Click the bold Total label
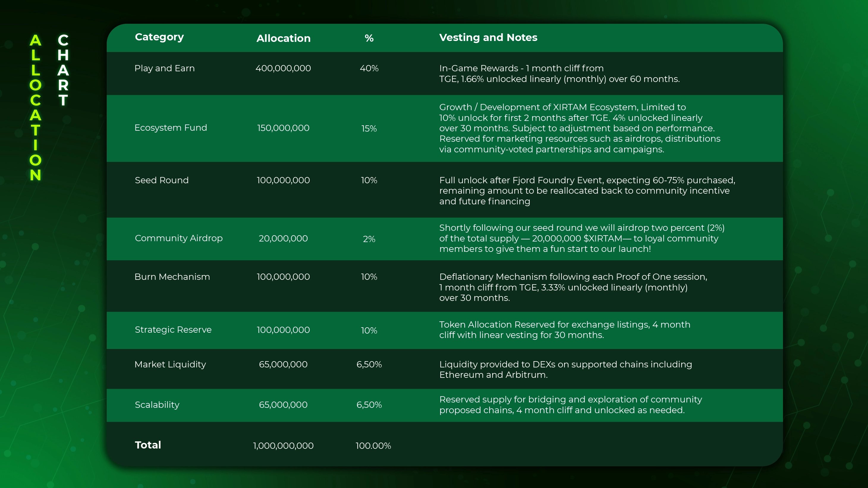This screenshot has width=868, height=488. click(x=147, y=445)
